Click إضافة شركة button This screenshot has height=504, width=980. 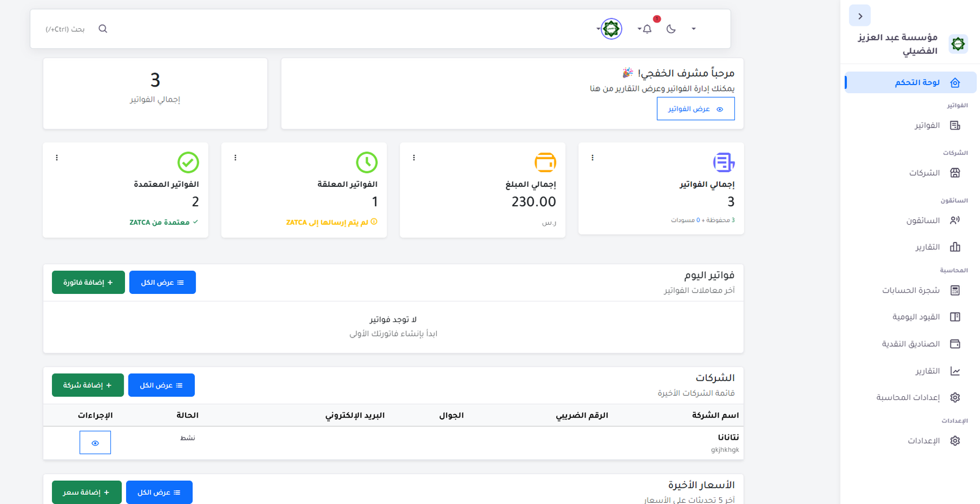[x=88, y=385]
